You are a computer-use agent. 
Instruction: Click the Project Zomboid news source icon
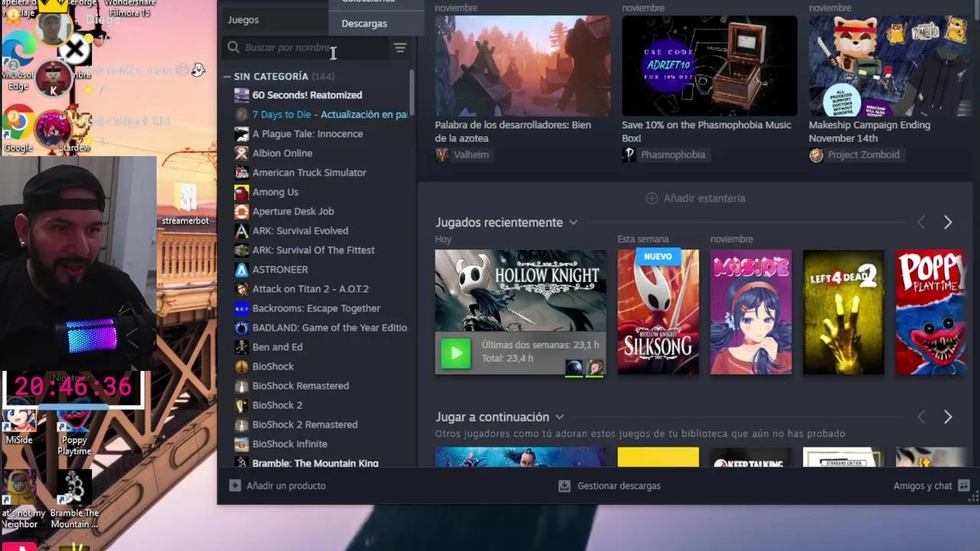click(815, 155)
